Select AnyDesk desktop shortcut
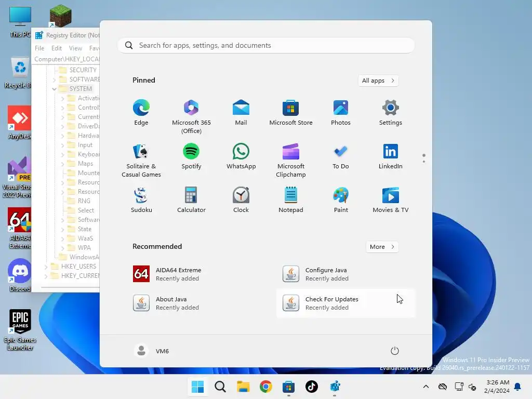The width and height of the screenshot is (532, 399). 20,123
